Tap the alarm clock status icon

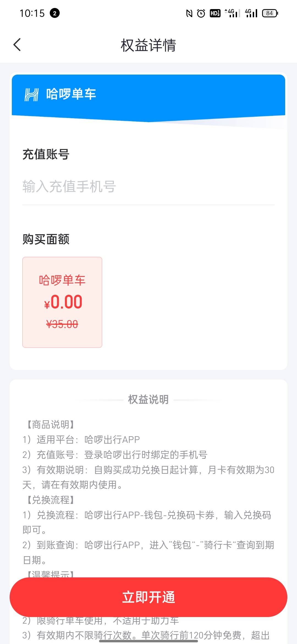pos(201,13)
